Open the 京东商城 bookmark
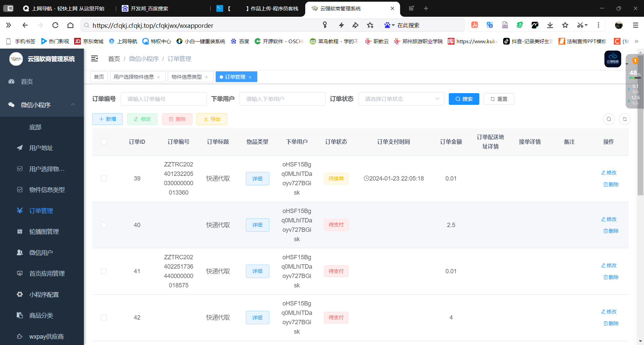 [89, 41]
